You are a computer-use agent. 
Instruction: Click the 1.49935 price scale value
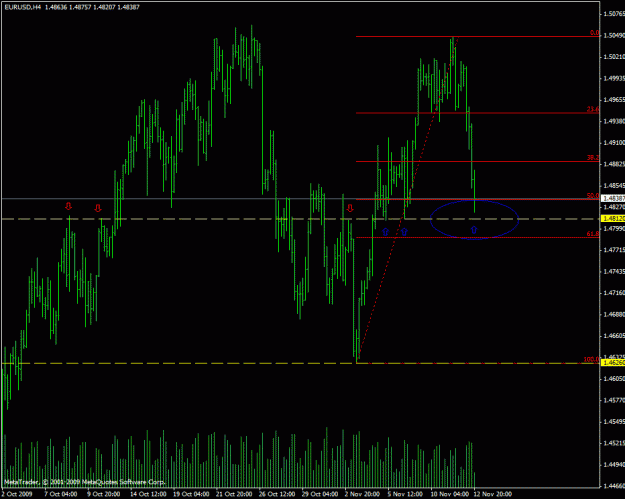(614, 78)
